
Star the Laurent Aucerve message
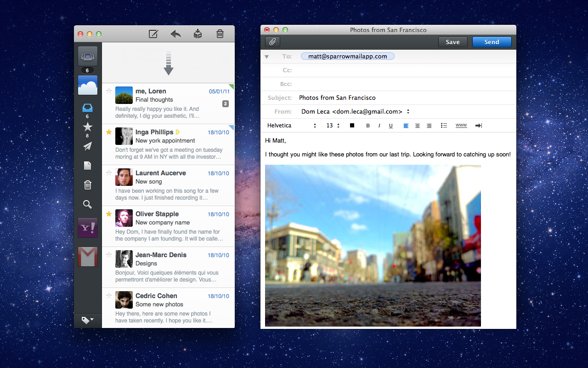pos(109,173)
